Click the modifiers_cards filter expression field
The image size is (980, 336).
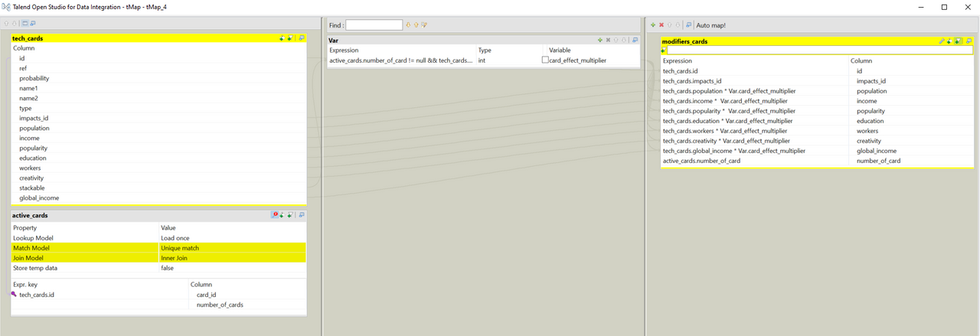pyautogui.click(x=819, y=51)
